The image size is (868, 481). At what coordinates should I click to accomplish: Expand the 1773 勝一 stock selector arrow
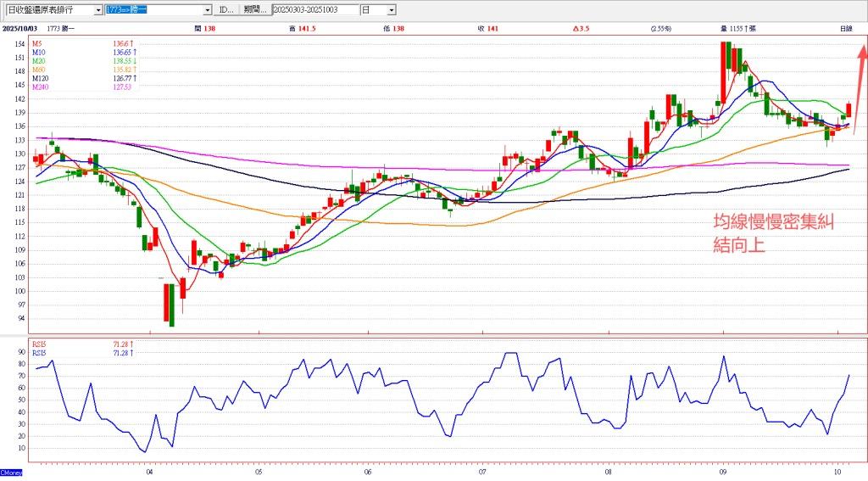tap(208, 10)
